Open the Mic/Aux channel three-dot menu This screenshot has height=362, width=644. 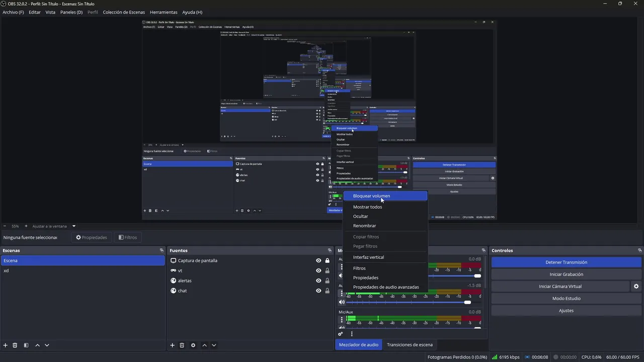tap(342, 320)
